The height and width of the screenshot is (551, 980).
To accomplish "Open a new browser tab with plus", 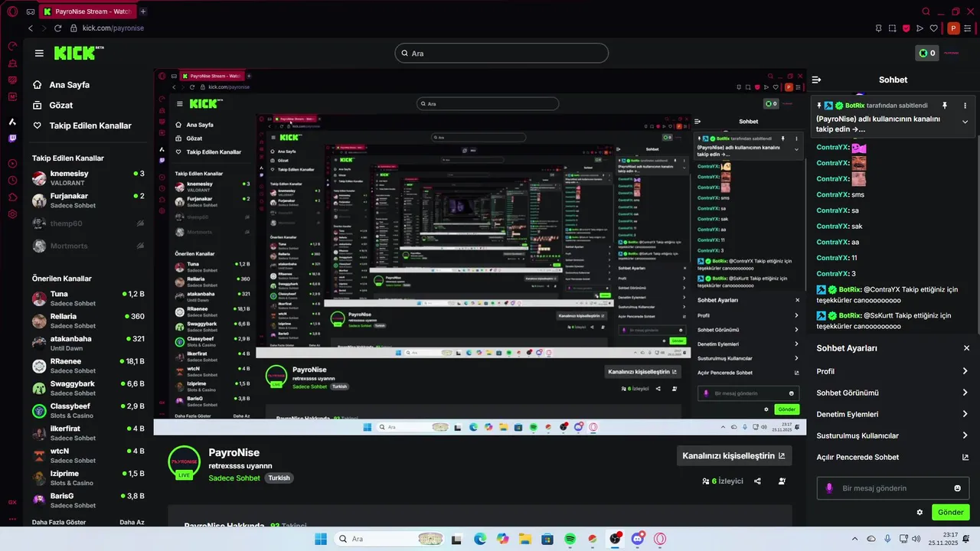I will 143,11.
